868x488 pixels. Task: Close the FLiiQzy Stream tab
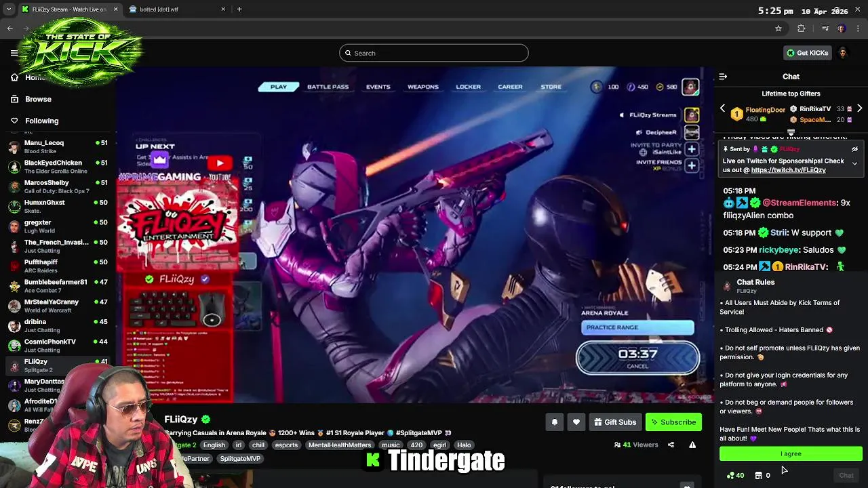pyautogui.click(x=115, y=9)
